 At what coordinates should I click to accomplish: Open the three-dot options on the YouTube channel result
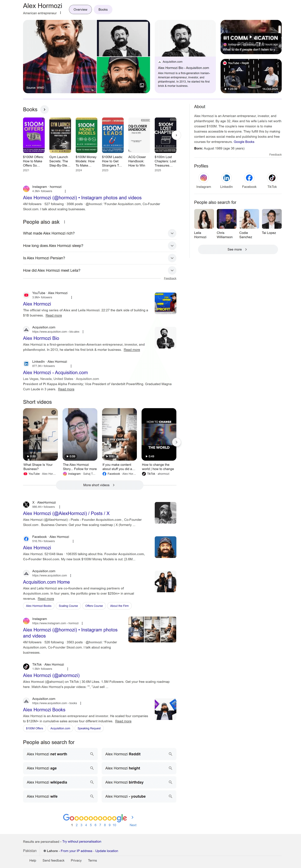click(71, 298)
